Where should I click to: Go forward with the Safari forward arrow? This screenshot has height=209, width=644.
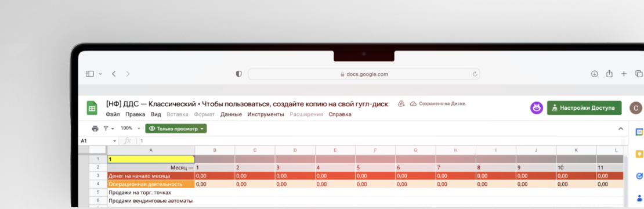[x=128, y=74]
